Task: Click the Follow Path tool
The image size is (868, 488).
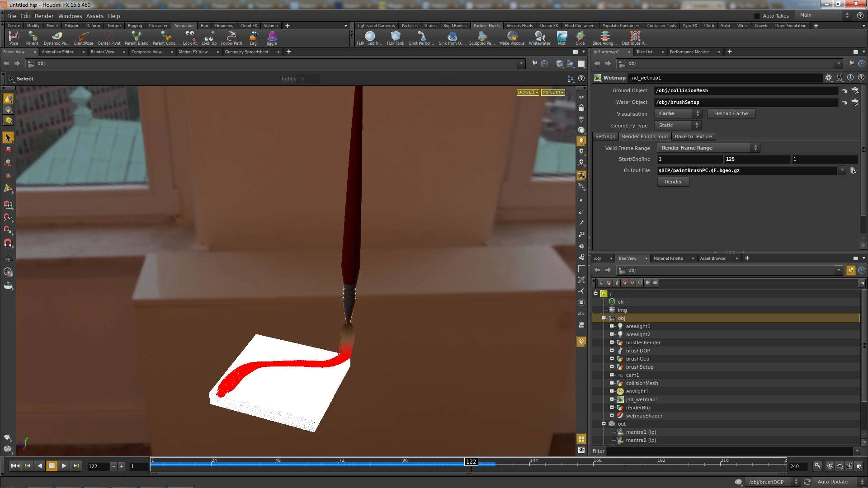Action: (x=231, y=38)
